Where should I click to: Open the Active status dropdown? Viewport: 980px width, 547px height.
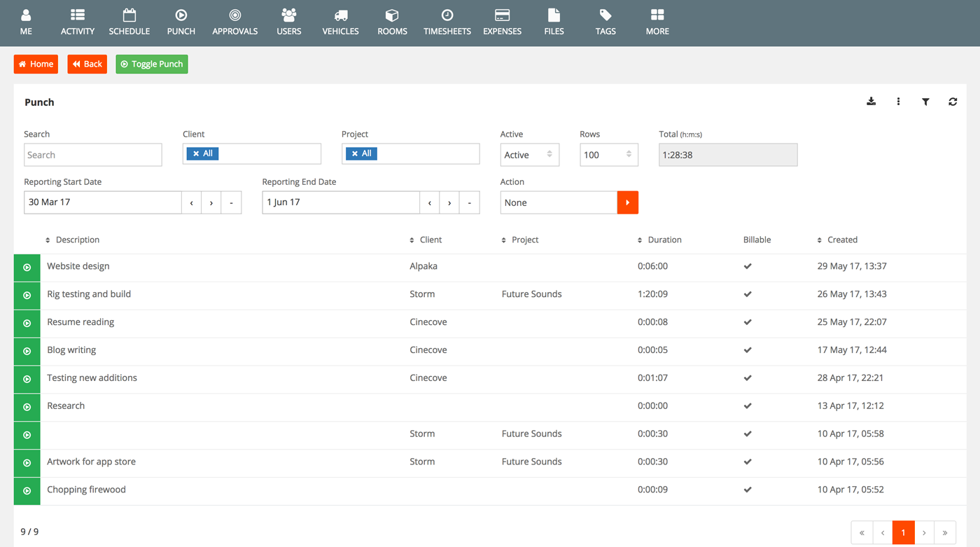coord(529,155)
